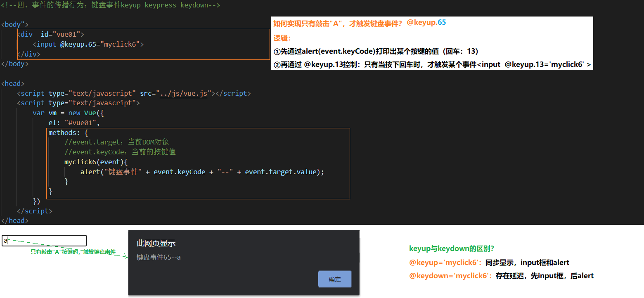The image size is (644, 298).
Task: Click the <input @keyup.65="myclick6"> code line
Action: (88, 44)
